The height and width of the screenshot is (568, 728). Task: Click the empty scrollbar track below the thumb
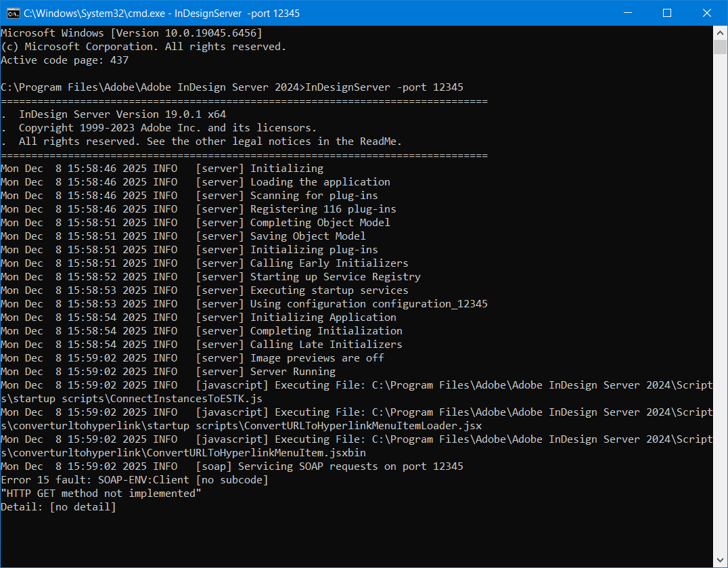click(x=721, y=305)
